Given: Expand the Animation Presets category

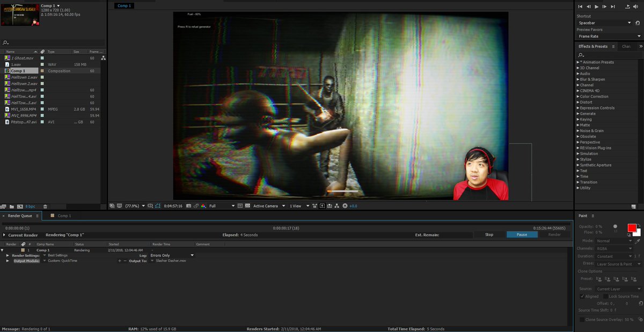Looking at the screenshot, I should tap(578, 62).
